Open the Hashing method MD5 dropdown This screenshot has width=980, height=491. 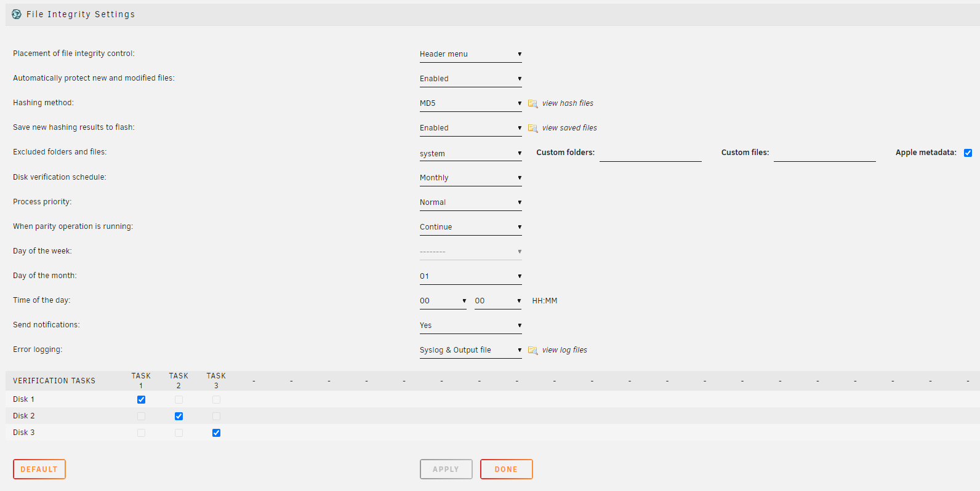click(x=470, y=103)
